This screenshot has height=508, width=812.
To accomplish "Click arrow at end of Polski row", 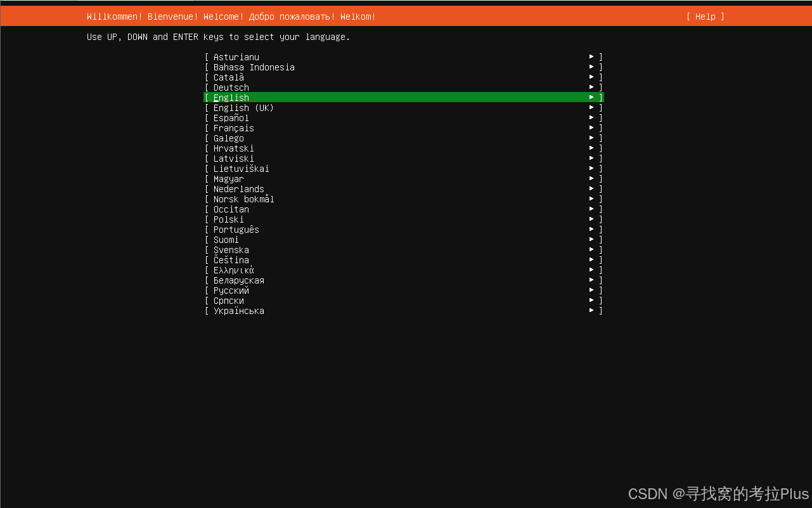I will click(x=591, y=219).
